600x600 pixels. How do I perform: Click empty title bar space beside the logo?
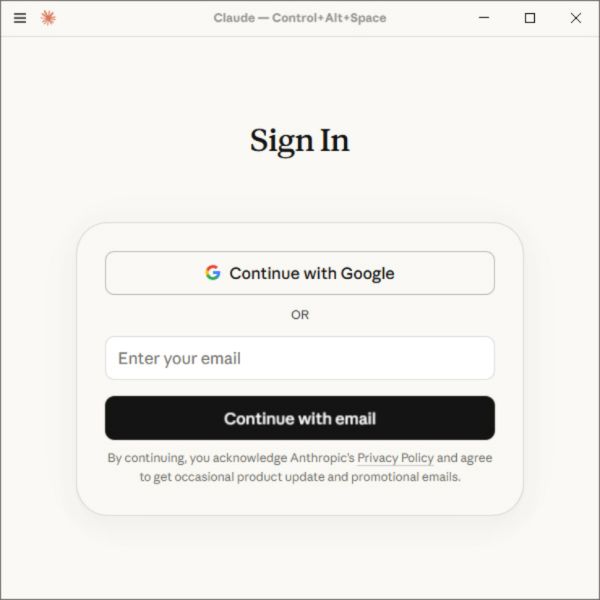pyautogui.click(x=130, y=18)
